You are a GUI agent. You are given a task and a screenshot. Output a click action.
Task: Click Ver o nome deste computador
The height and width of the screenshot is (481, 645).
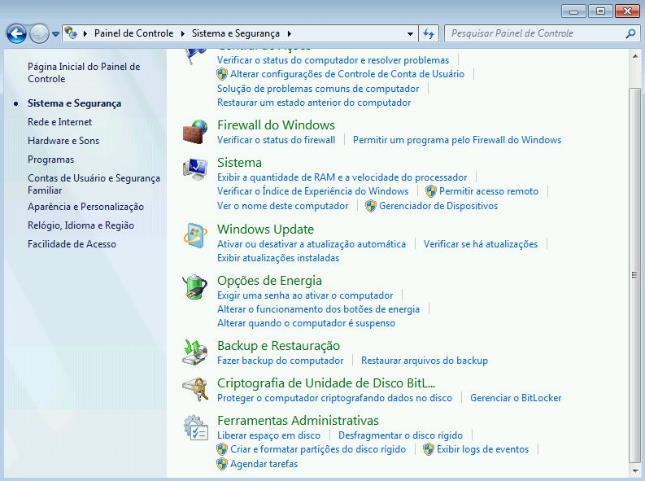[x=283, y=206]
